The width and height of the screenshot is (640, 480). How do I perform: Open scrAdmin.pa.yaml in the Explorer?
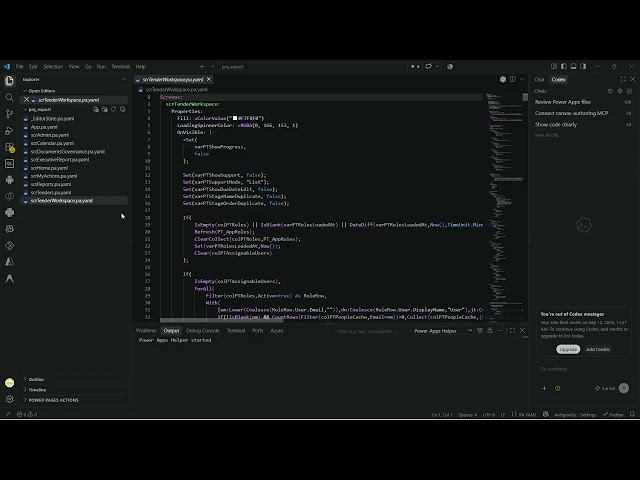(x=50, y=135)
